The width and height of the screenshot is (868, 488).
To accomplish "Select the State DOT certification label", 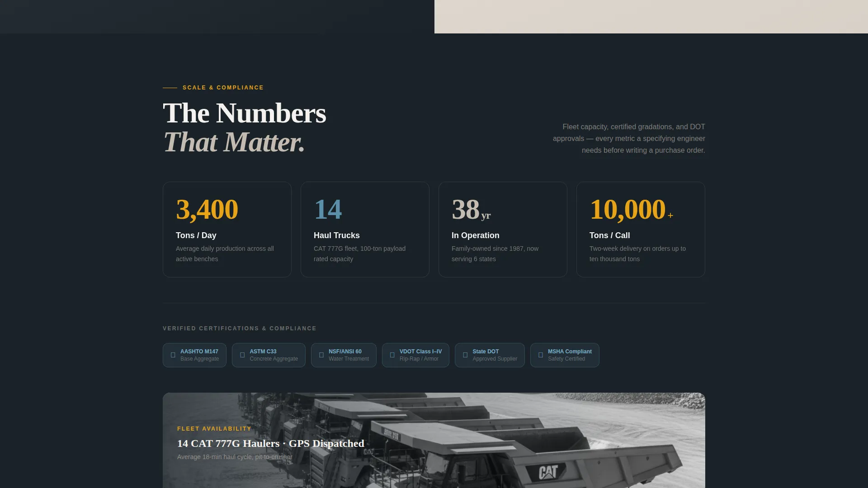I will 486,352.
